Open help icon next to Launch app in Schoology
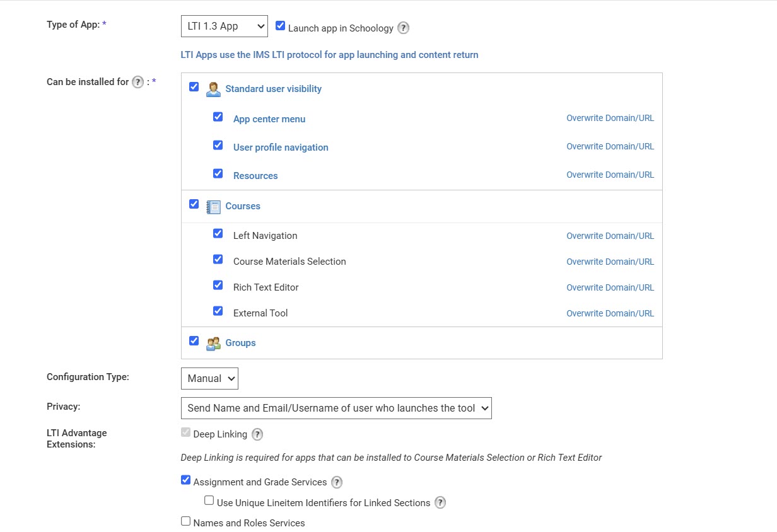 pos(404,28)
